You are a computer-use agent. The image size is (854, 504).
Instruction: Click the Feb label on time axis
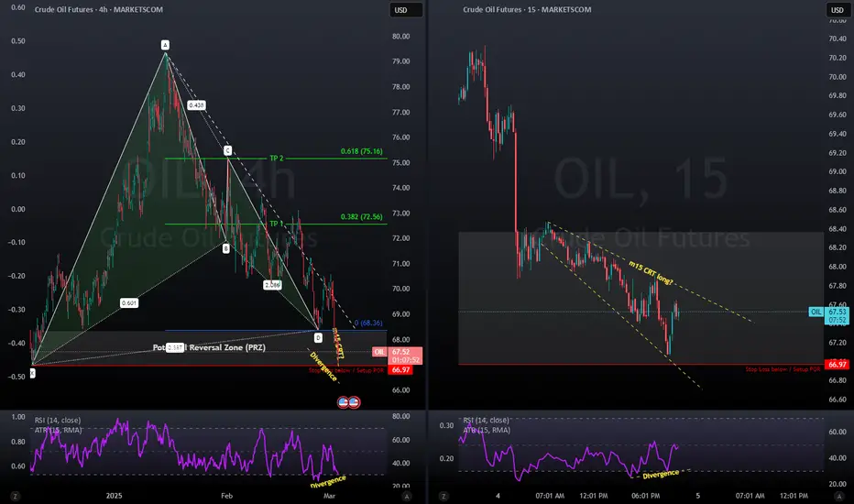tap(226, 496)
